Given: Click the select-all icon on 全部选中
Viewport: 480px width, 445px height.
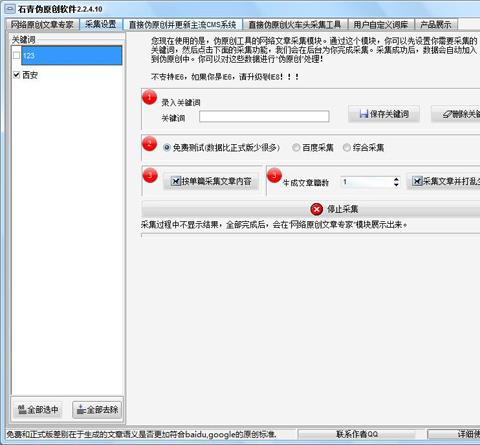Looking at the screenshot, I should tap(22, 409).
